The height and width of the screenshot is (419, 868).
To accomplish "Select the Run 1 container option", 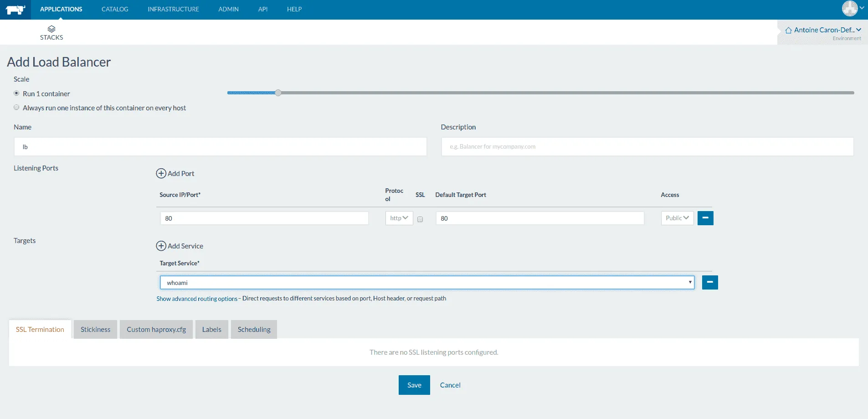I will [17, 93].
